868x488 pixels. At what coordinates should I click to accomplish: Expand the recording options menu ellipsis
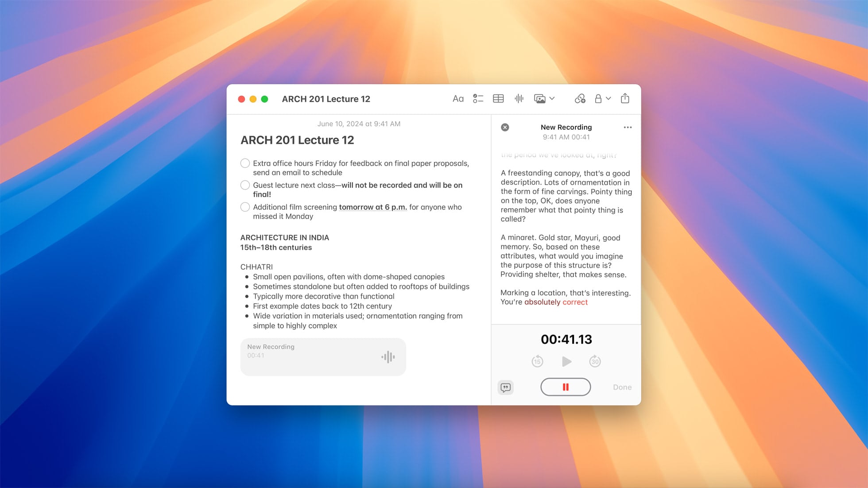628,128
